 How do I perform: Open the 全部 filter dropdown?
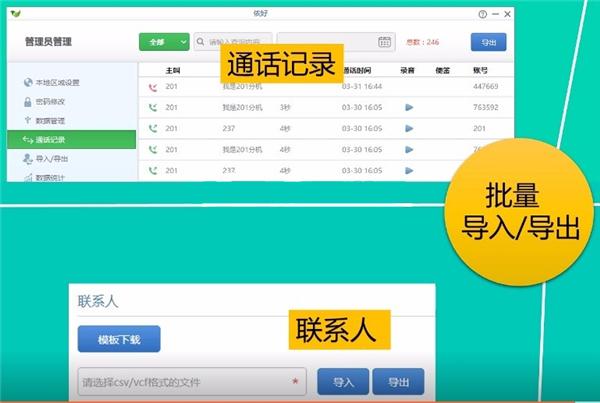tap(164, 42)
